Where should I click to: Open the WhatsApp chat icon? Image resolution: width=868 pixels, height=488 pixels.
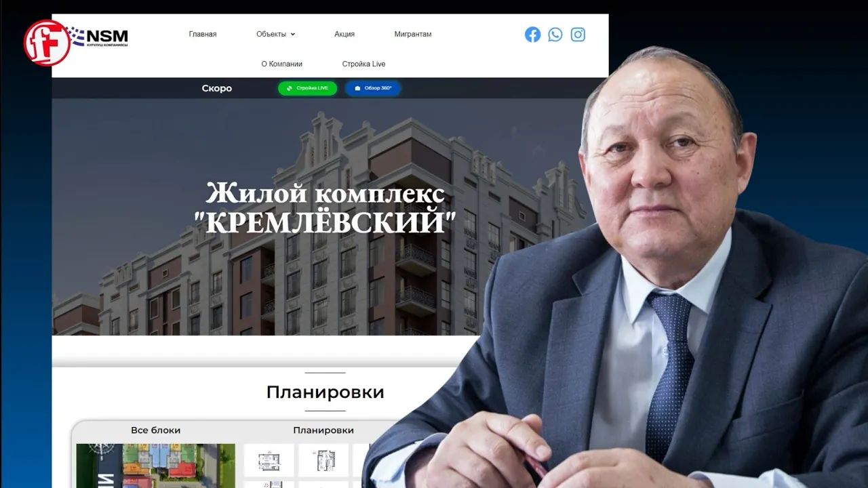tap(555, 35)
